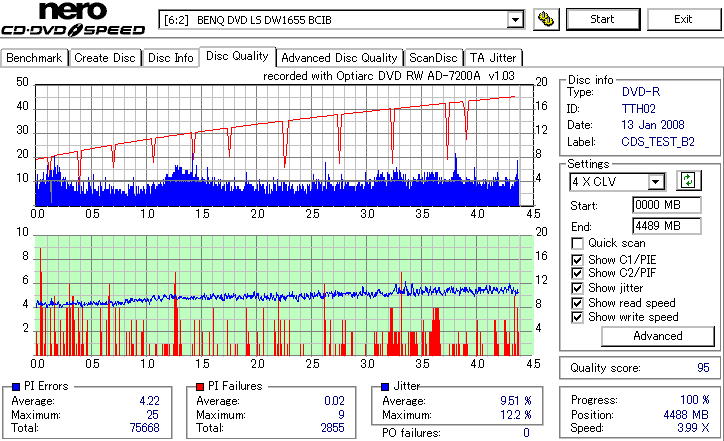Open the BENQ drive selection dropdown
Screen dimensions: 724x441
tap(515, 20)
